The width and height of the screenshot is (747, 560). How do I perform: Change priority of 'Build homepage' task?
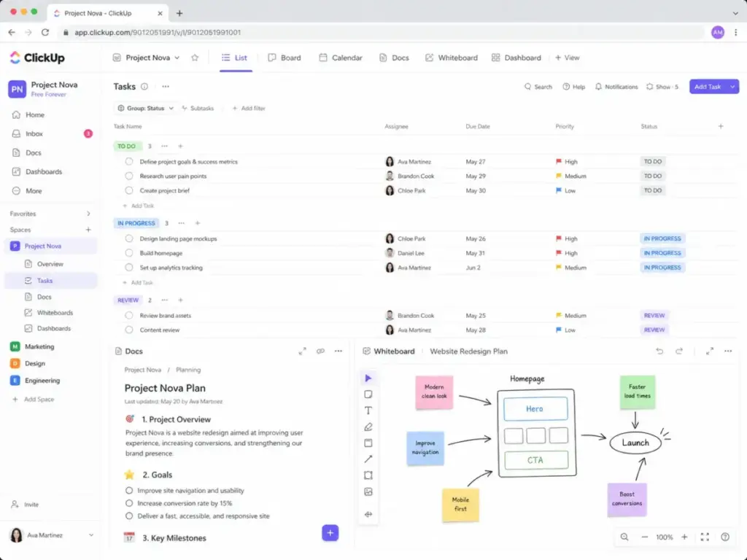coord(566,253)
